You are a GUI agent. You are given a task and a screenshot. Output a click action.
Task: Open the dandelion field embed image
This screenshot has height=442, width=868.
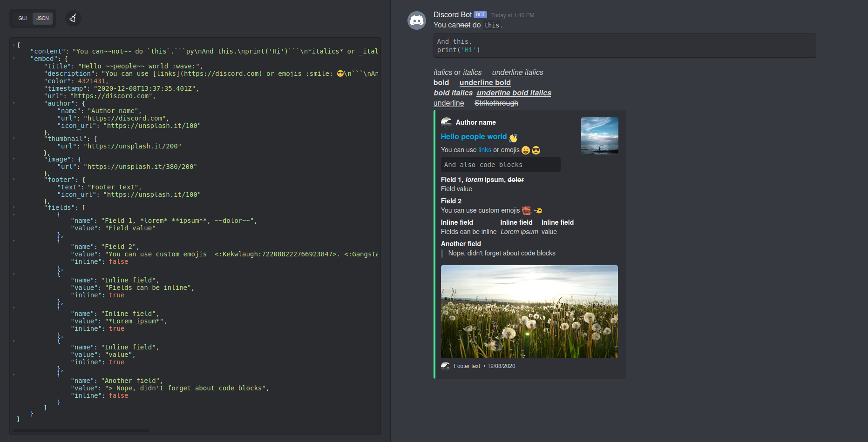tap(529, 312)
